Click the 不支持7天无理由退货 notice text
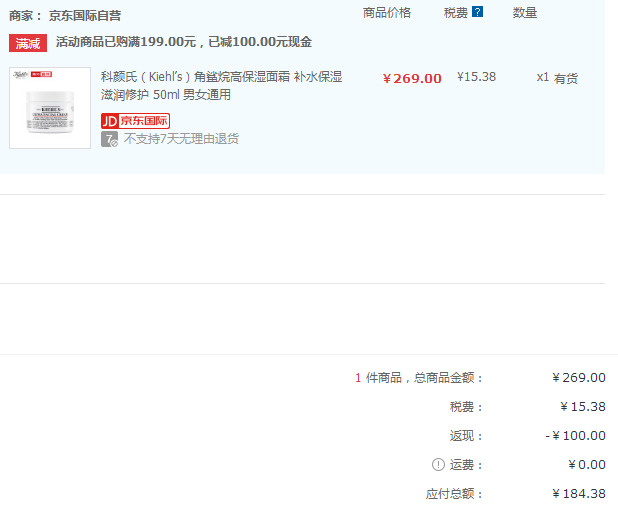618x511 pixels. tap(181, 139)
